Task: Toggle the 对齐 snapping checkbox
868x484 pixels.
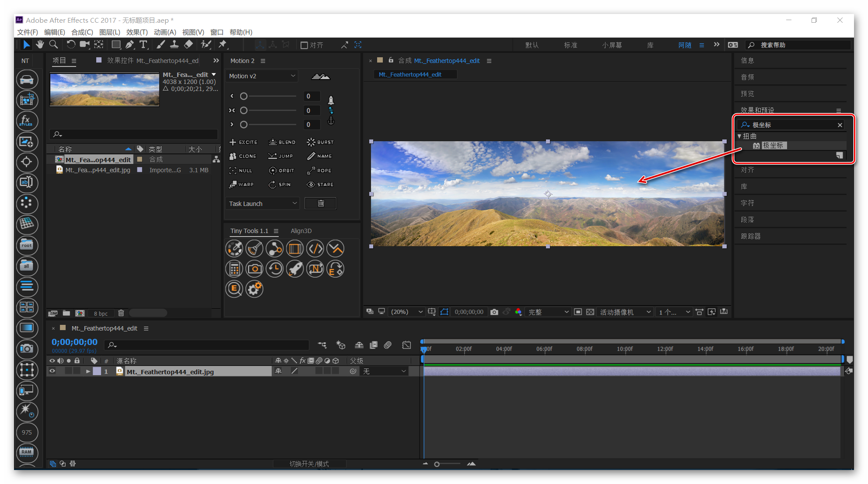Action: coord(304,45)
